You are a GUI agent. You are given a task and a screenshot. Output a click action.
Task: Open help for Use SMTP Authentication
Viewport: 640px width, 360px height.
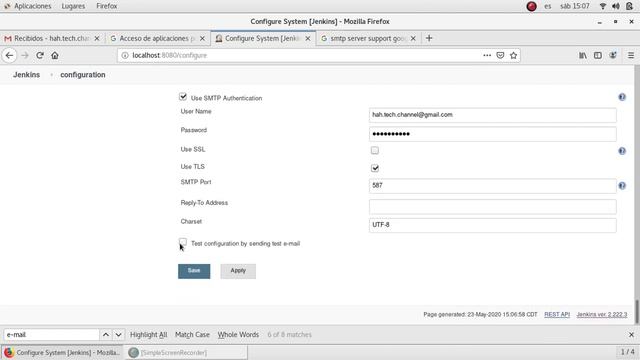point(622,97)
